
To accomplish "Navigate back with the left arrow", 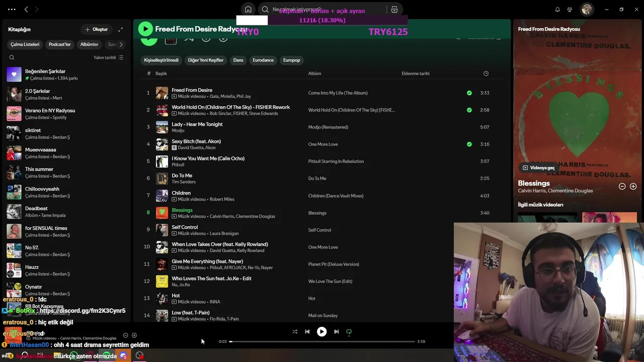I will click(26, 10).
